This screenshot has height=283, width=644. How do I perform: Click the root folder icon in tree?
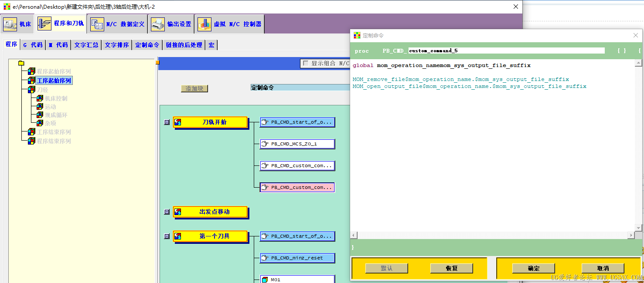tap(21, 63)
